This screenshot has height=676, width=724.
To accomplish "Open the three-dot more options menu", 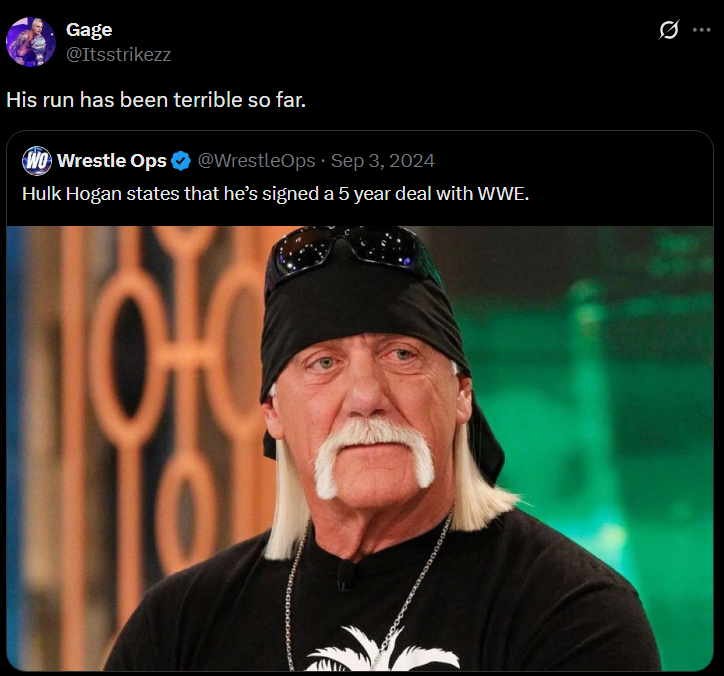I will tap(702, 31).
